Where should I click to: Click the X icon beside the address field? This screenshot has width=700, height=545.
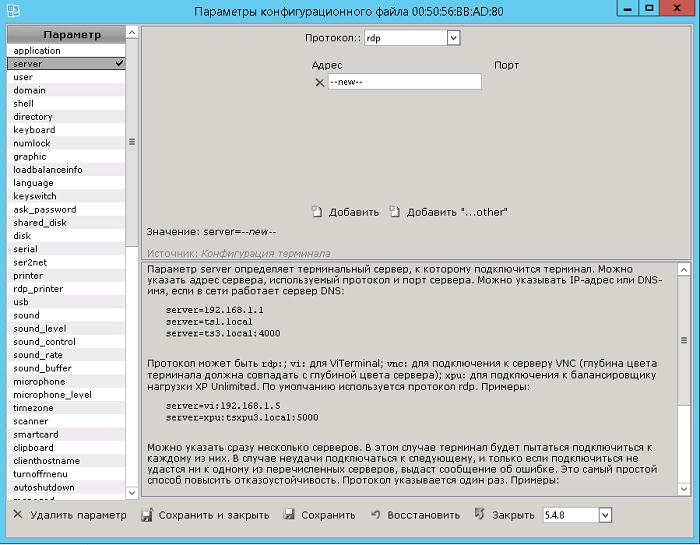pos(320,83)
